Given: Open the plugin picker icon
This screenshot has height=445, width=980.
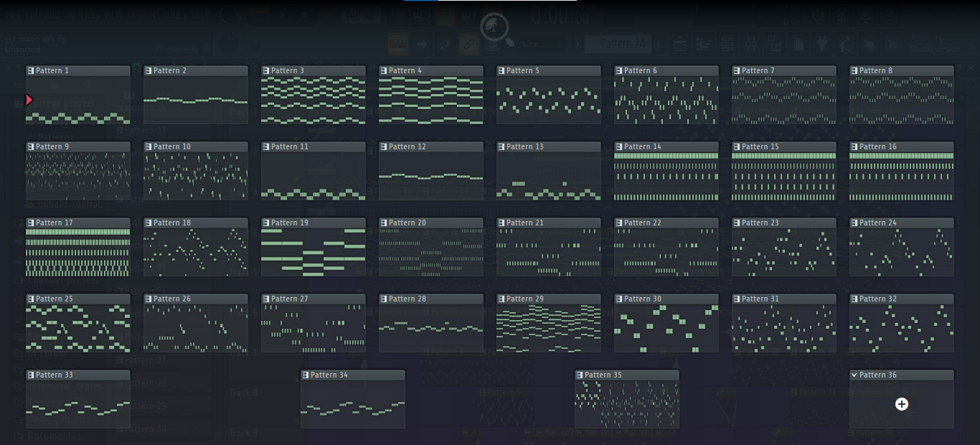Looking at the screenshot, I should tap(823, 44).
